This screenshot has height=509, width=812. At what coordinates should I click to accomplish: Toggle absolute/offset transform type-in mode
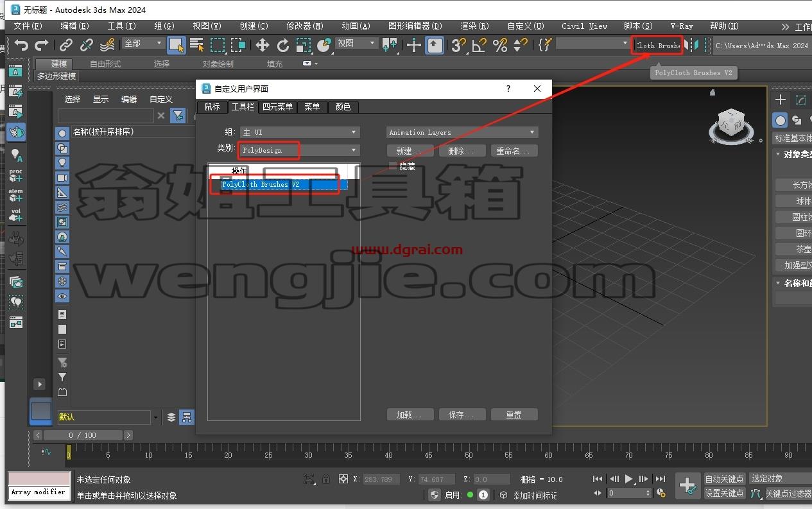(x=343, y=479)
